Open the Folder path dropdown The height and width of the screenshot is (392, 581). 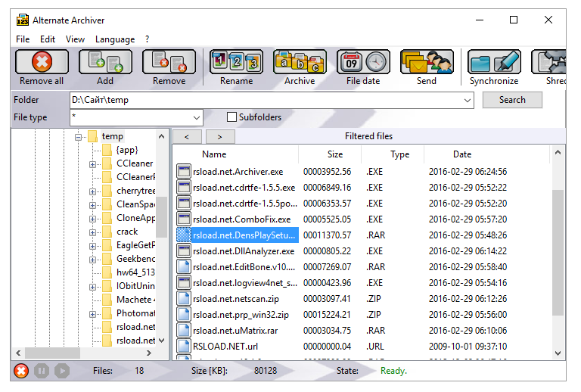(468, 100)
